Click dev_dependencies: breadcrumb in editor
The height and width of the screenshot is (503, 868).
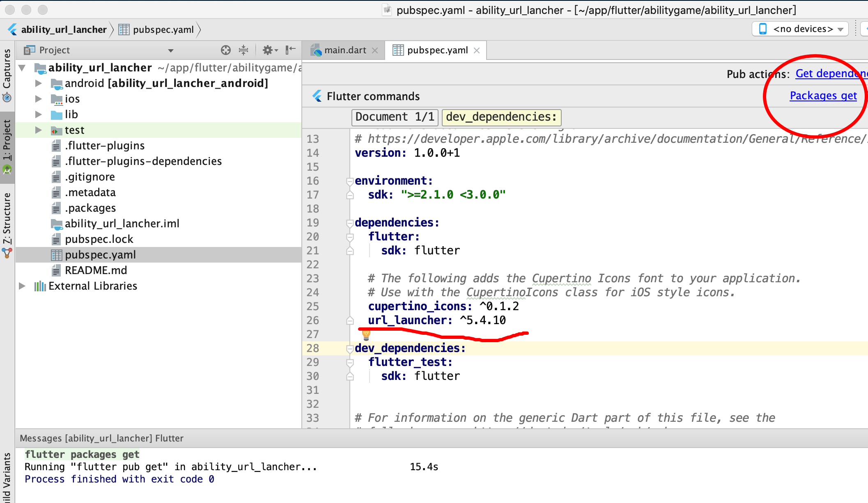pyautogui.click(x=501, y=117)
